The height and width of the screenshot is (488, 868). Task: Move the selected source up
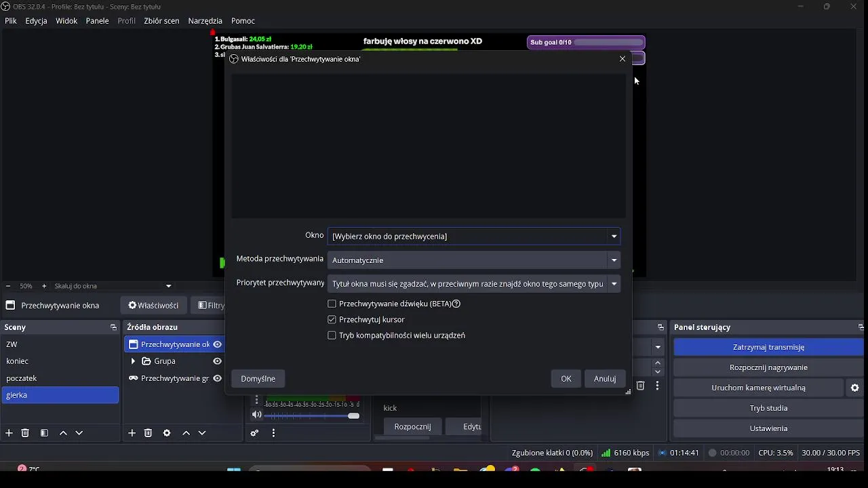[186, 433]
